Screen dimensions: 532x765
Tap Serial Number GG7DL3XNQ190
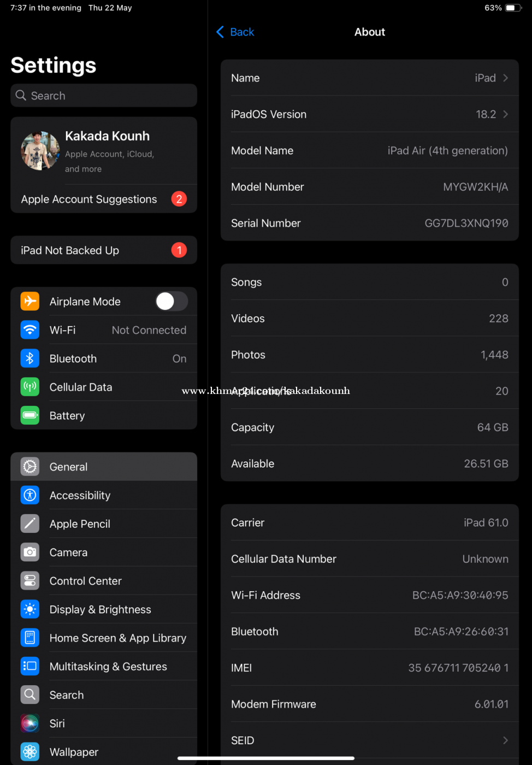point(370,223)
